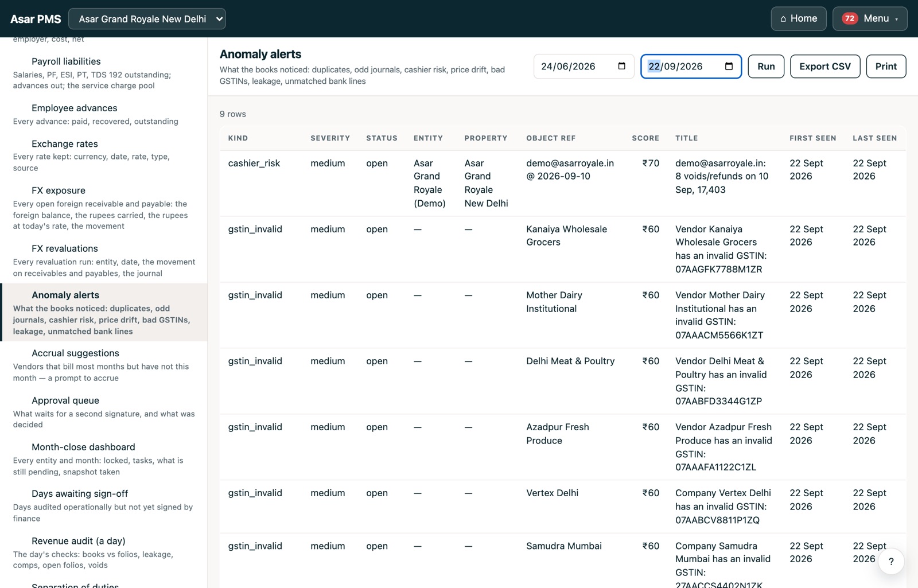
Task: Select Anomaly alerts sidebar item
Action: click(x=104, y=312)
